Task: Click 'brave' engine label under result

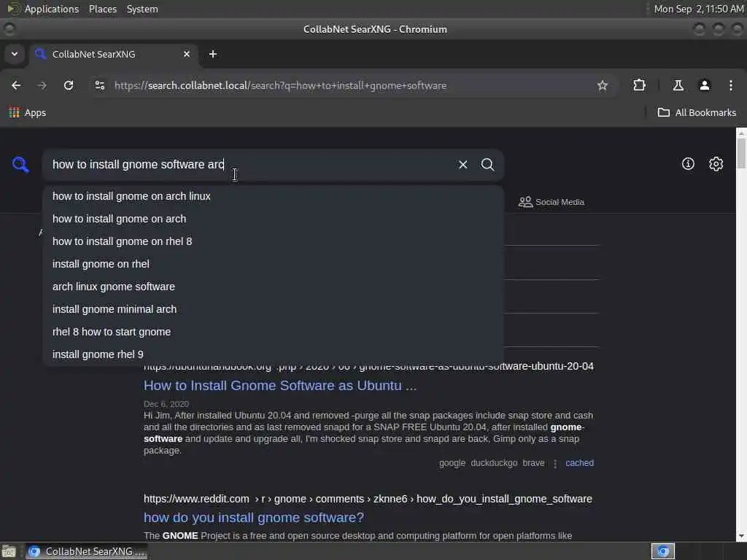Action: tap(533, 463)
